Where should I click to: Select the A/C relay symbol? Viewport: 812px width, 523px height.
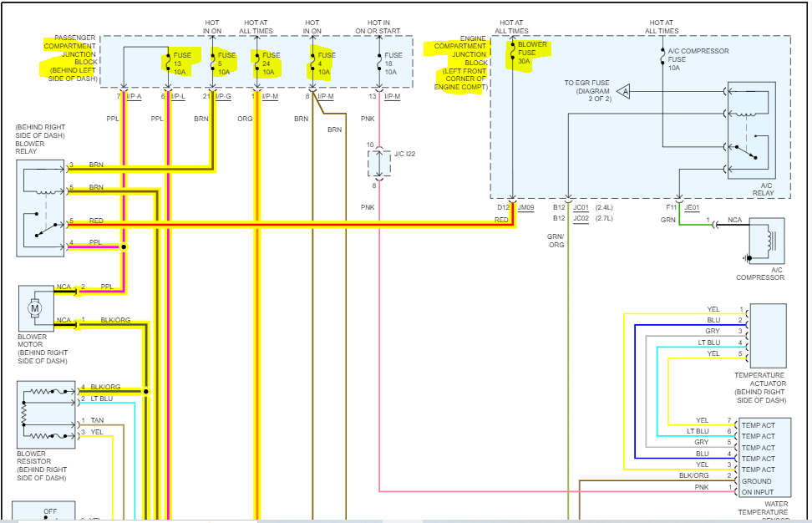[751, 130]
